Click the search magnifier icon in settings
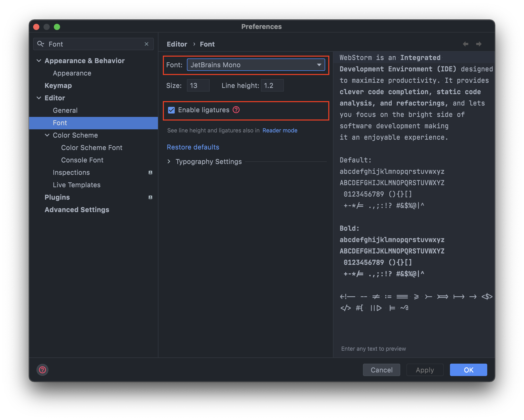Image resolution: width=524 pixels, height=420 pixels. tap(40, 44)
